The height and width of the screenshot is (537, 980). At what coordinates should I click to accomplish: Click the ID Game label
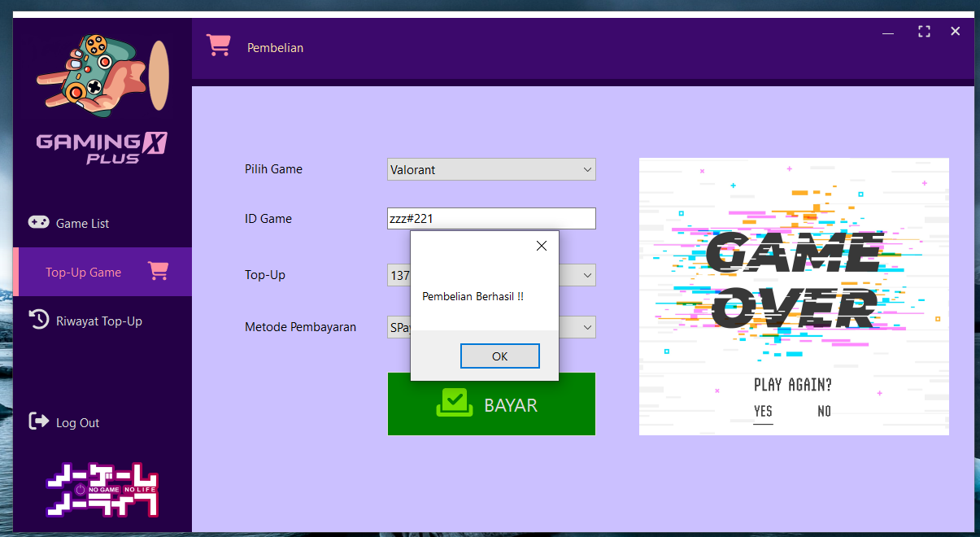[268, 219]
